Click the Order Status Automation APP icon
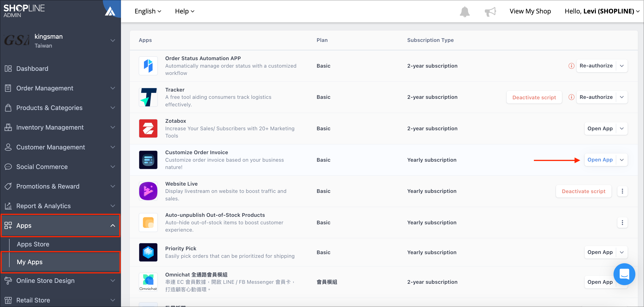 click(148, 66)
